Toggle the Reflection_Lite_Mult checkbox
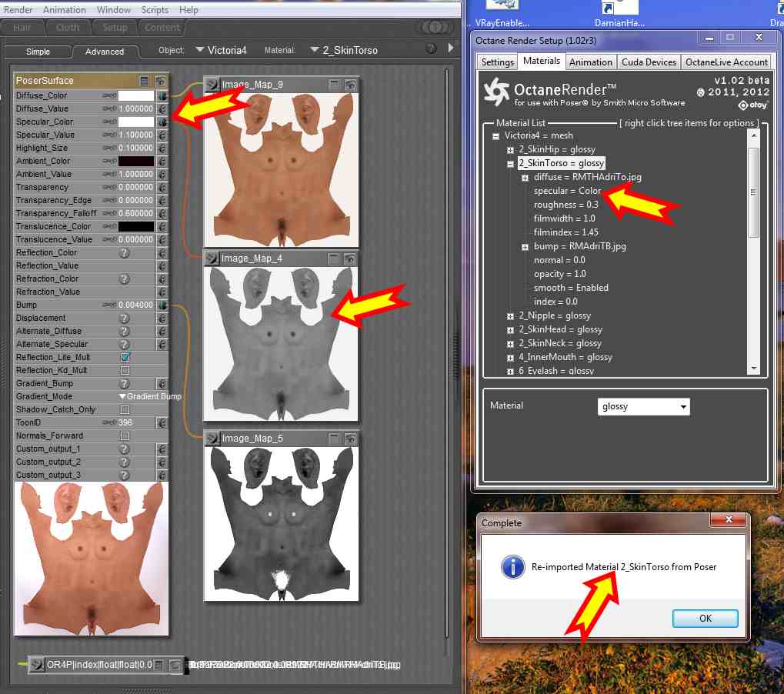 pos(125,357)
